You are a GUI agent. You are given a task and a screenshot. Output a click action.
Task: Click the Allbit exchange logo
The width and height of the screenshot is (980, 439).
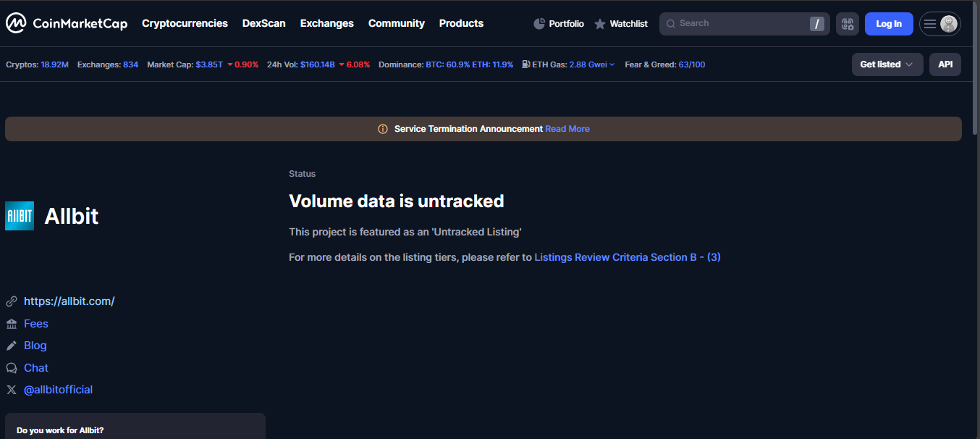(x=20, y=216)
